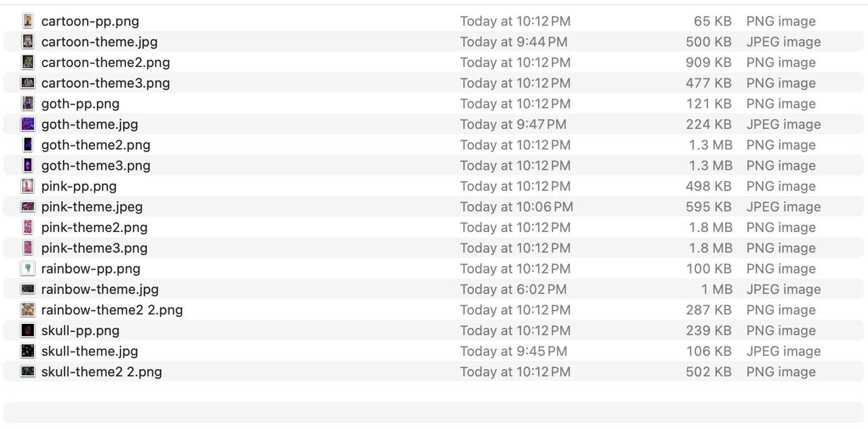The width and height of the screenshot is (868, 429).
Task: Select the pink-theme.jpeg file name
Action: click(92, 207)
